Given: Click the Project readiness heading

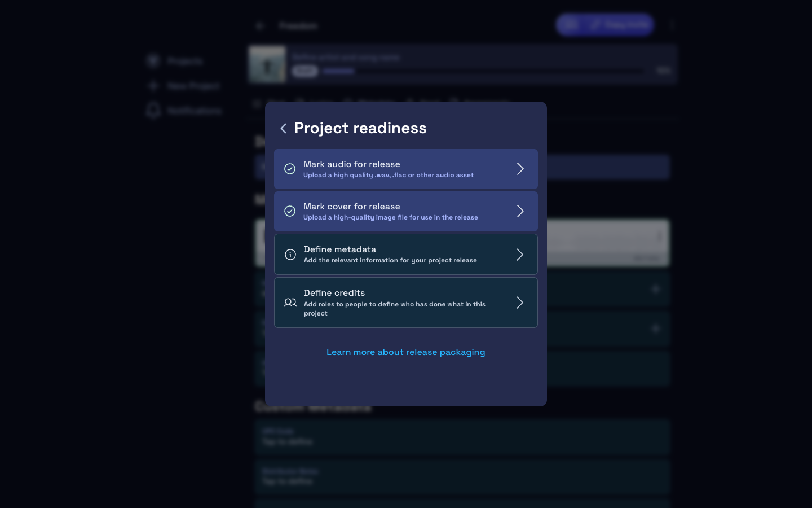Looking at the screenshot, I should coord(360,128).
